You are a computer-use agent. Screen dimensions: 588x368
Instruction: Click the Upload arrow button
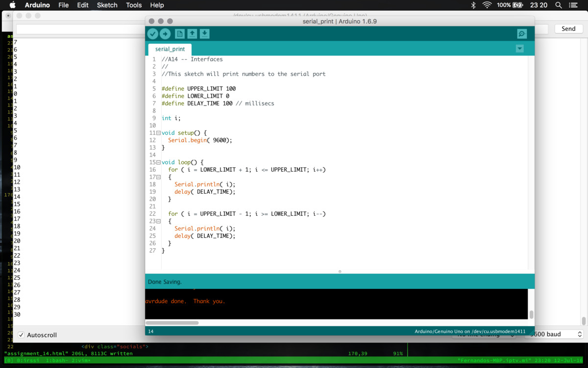(165, 34)
